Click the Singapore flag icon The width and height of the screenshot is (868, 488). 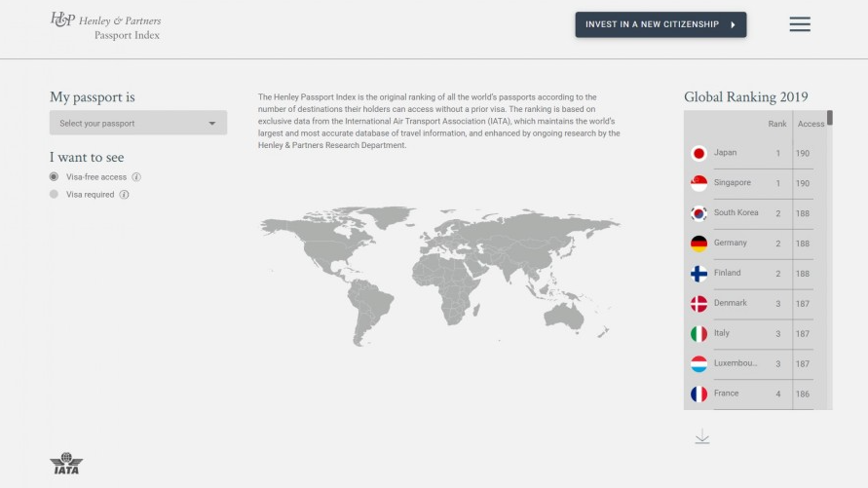(698, 183)
